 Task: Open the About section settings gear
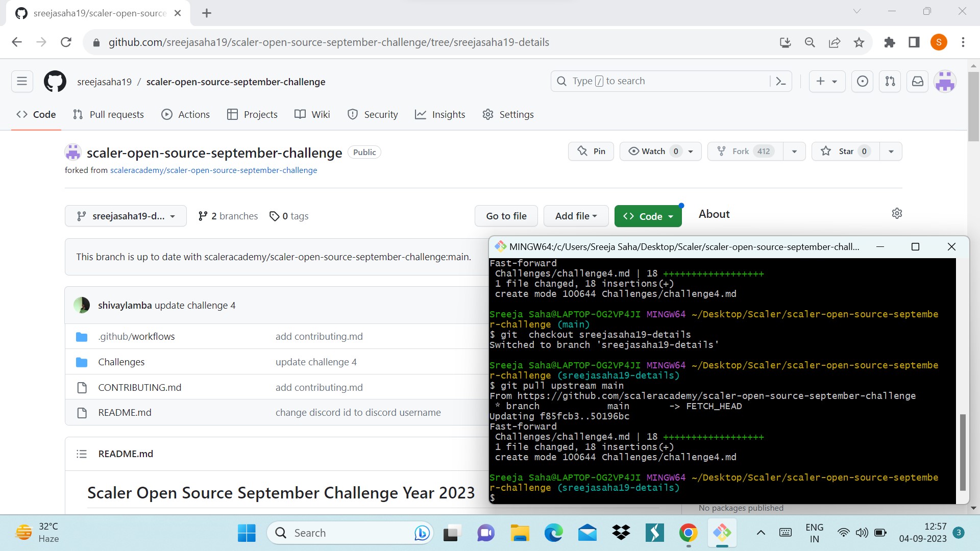point(897,213)
